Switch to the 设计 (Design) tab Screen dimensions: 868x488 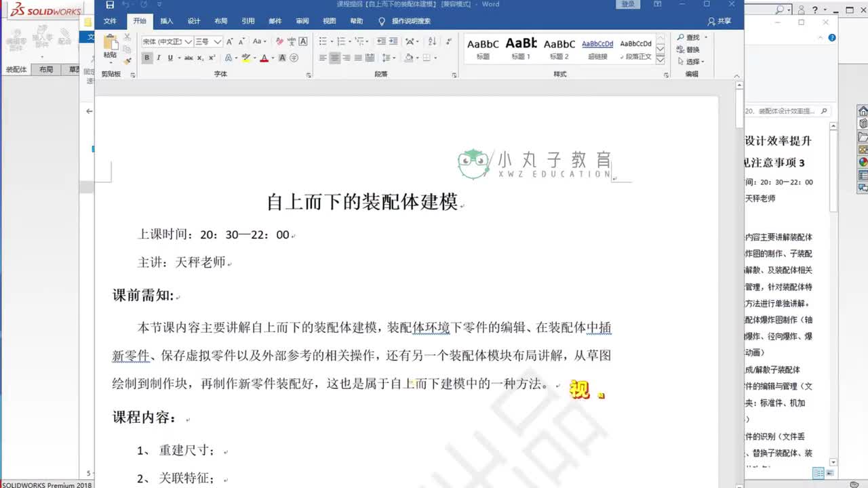click(x=194, y=21)
